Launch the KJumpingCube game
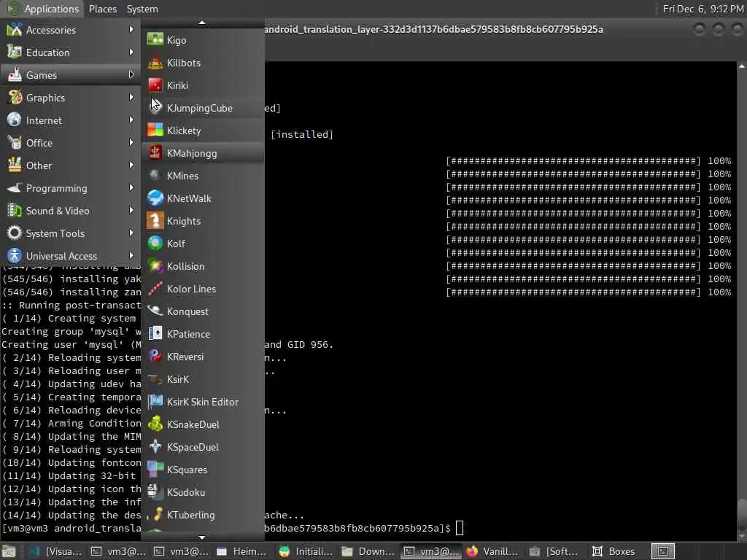747x560 pixels. 203,108
